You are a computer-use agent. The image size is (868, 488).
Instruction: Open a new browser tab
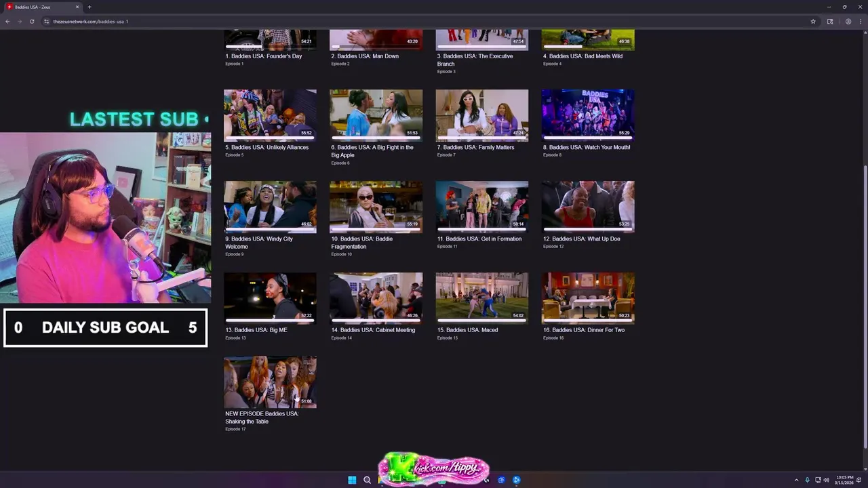coord(89,7)
